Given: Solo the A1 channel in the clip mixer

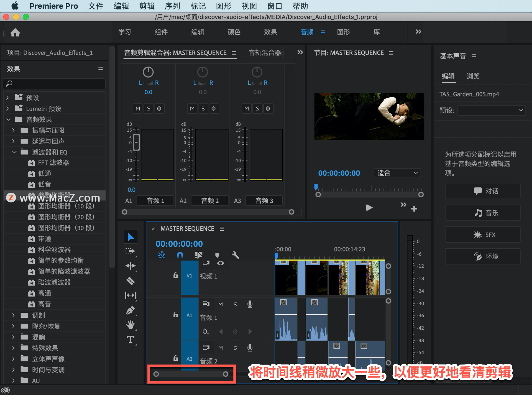Looking at the screenshot, I should pyautogui.click(x=149, y=109).
